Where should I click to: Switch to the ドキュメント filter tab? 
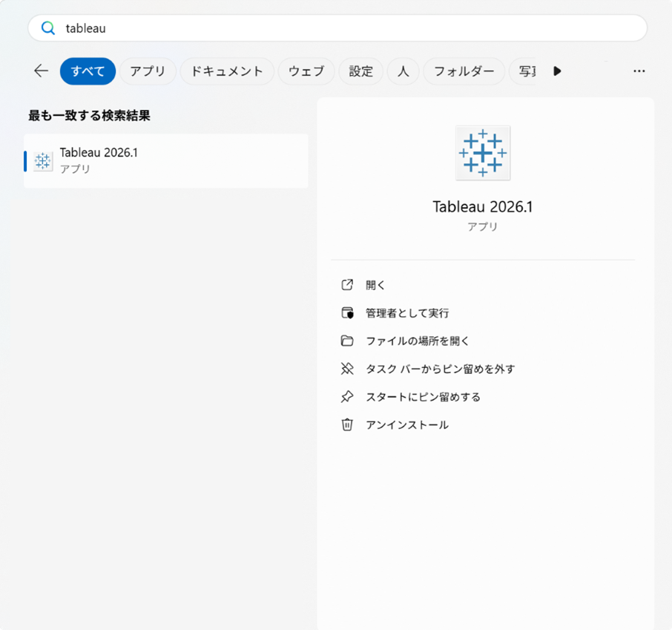(x=227, y=71)
